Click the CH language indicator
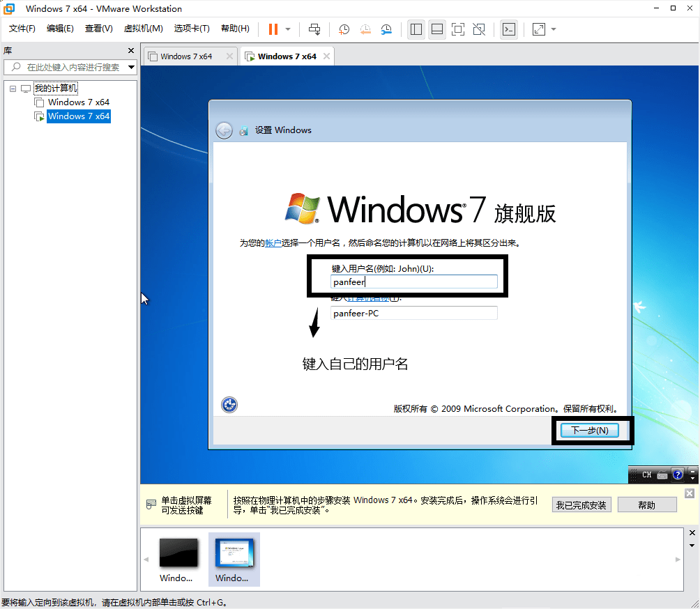This screenshot has width=700, height=609. (646, 475)
